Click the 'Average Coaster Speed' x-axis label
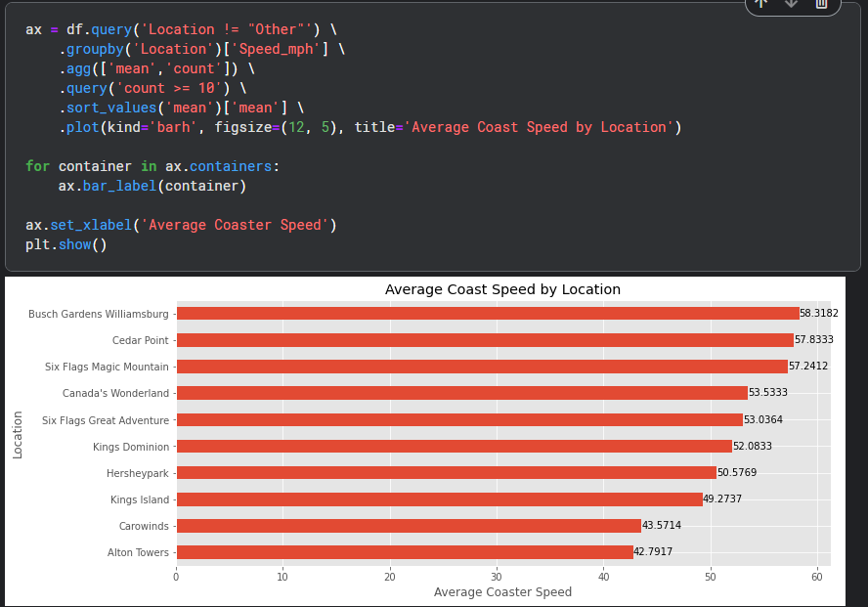Screen dimensions: 868x607 tap(502, 592)
